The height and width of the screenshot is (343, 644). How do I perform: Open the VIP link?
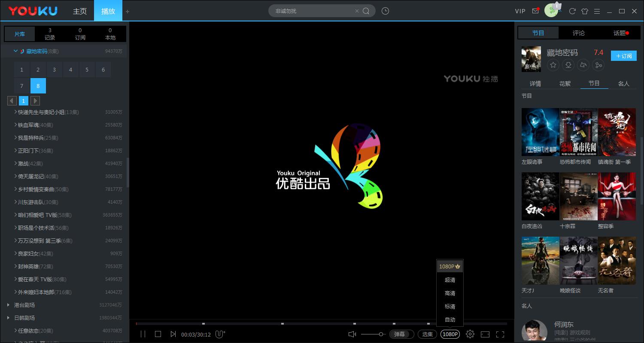(x=520, y=11)
